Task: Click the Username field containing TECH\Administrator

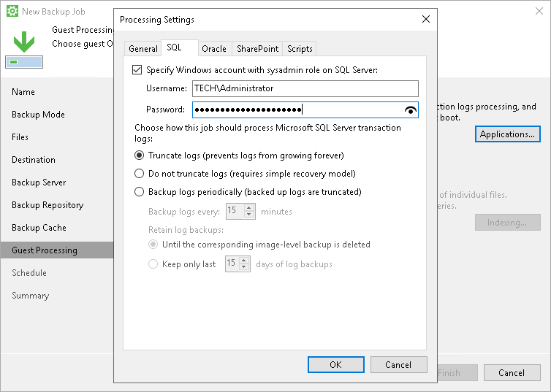Action: coord(305,88)
